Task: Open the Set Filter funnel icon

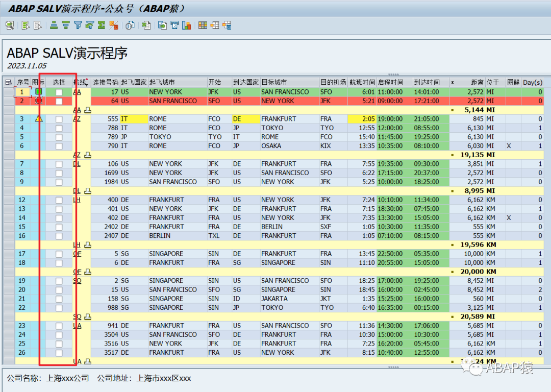Action: tap(78, 26)
